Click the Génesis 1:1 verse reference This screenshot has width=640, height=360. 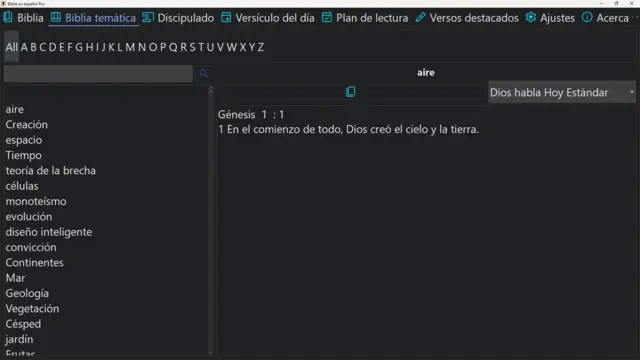(x=251, y=115)
